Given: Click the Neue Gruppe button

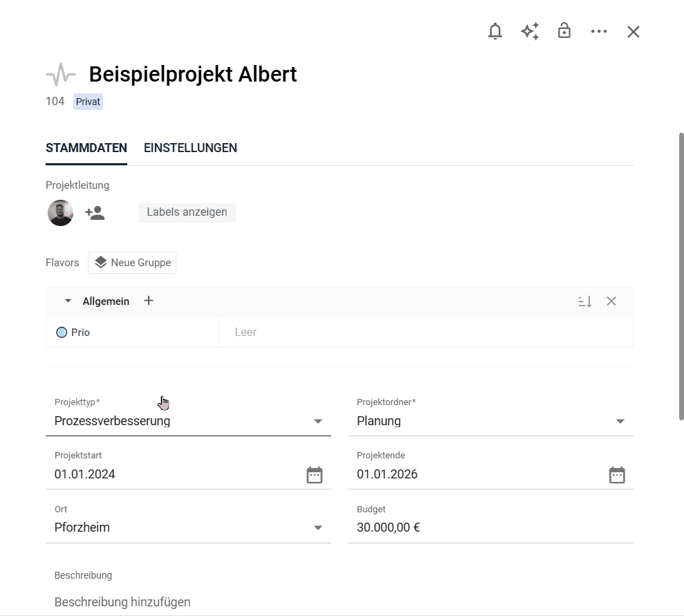Looking at the screenshot, I should tap(132, 263).
